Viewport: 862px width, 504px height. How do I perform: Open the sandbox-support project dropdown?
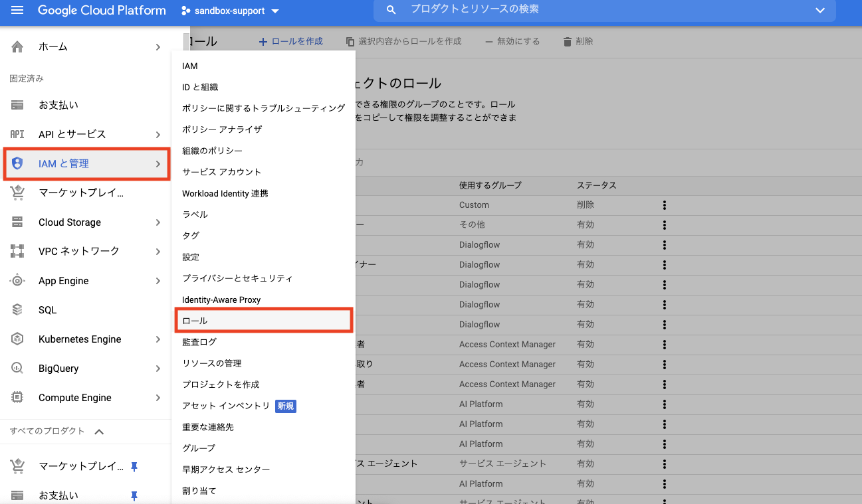230,11
